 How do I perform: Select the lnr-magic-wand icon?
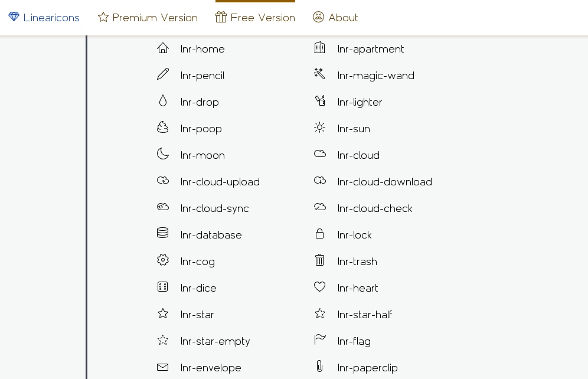point(319,73)
